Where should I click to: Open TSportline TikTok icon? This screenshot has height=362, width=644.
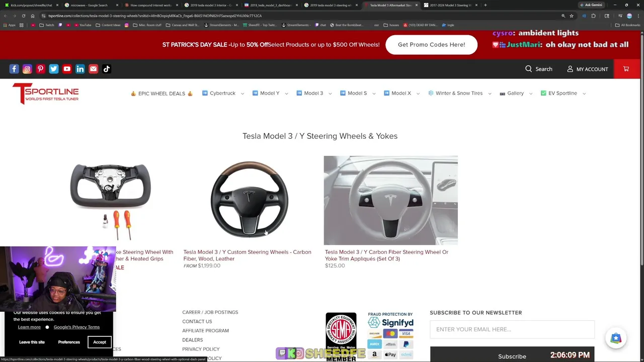107,69
